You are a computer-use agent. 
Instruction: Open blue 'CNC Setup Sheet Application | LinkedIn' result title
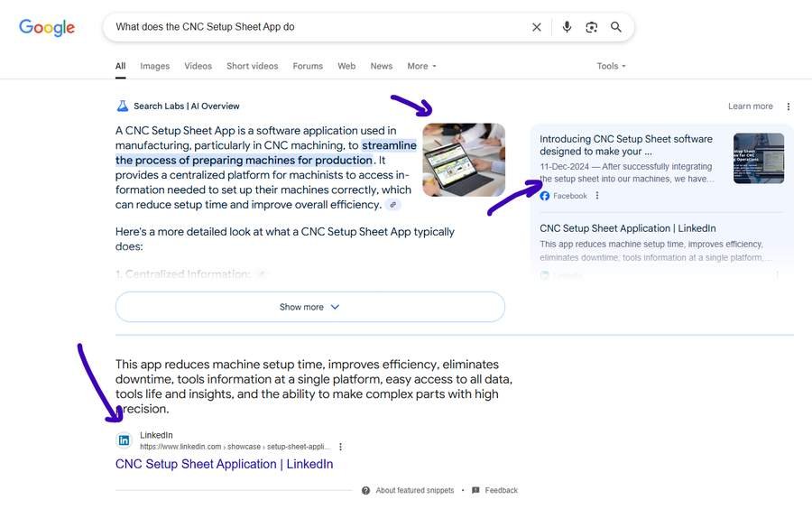[x=225, y=464]
